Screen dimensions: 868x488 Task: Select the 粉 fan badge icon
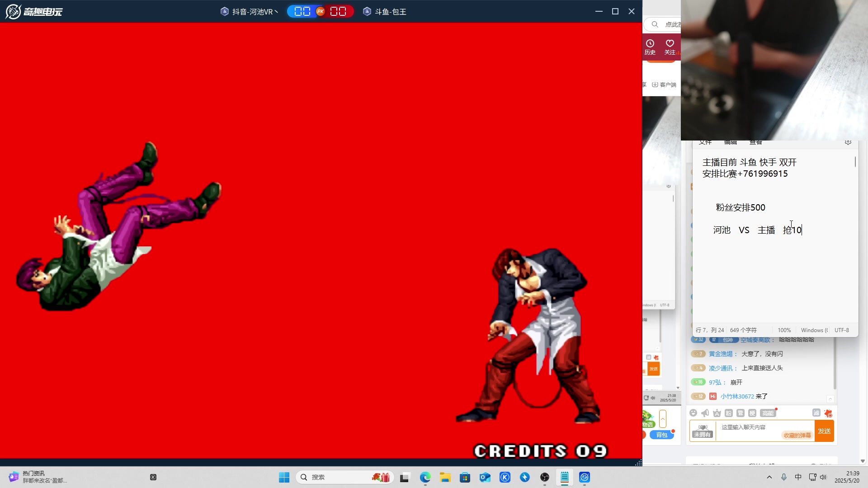point(729,413)
